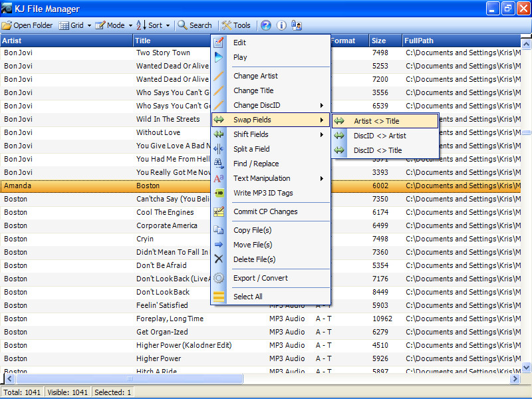Viewport: 532px width, 399px height.
Task: Expand the Grid dropdown arrow
Action: coord(89,26)
